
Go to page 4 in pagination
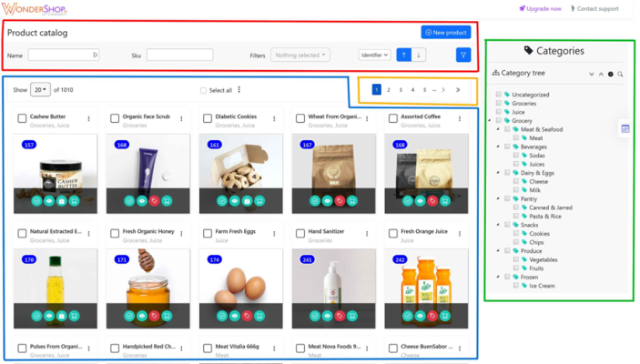point(412,90)
